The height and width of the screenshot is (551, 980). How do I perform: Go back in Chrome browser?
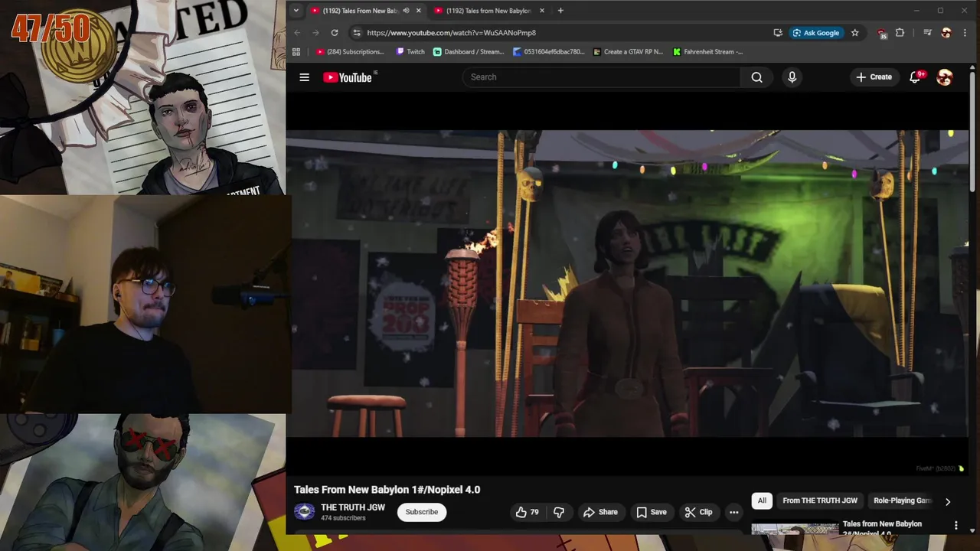(x=297, y=33)
